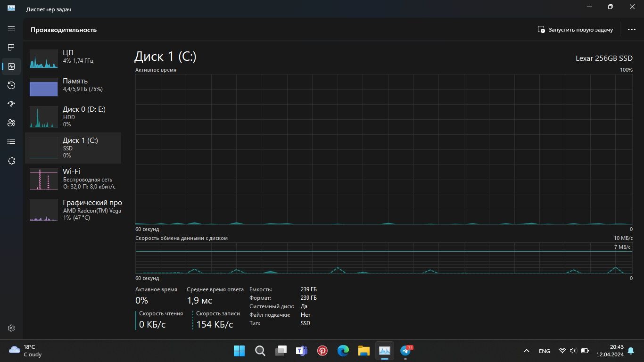Click the '7 МБ/с' graph label
This screenshot has width=644, height=362.
click(x=622, y=247)
